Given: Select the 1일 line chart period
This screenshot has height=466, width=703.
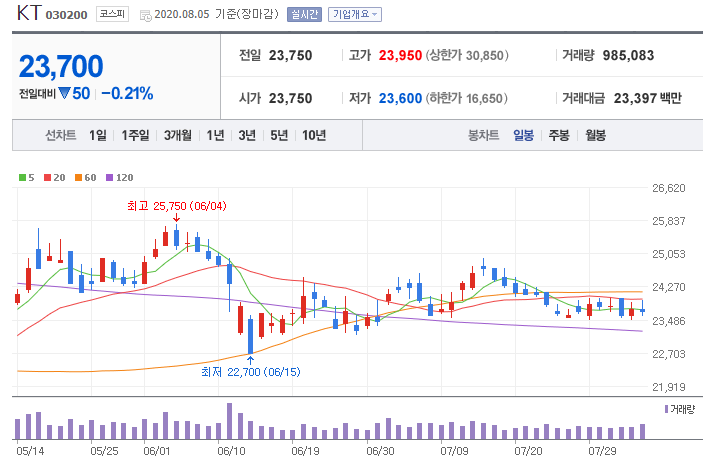Looking at the screenshot, I should click(x=97, y=135).
